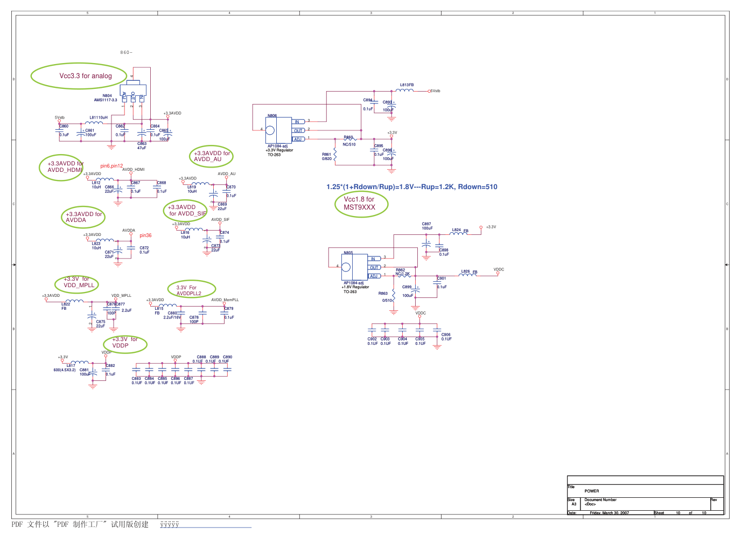Click the C880 2.2uF/16V capacitor label
The height and width of the screenshot is (535, 756).
(172, 315)
